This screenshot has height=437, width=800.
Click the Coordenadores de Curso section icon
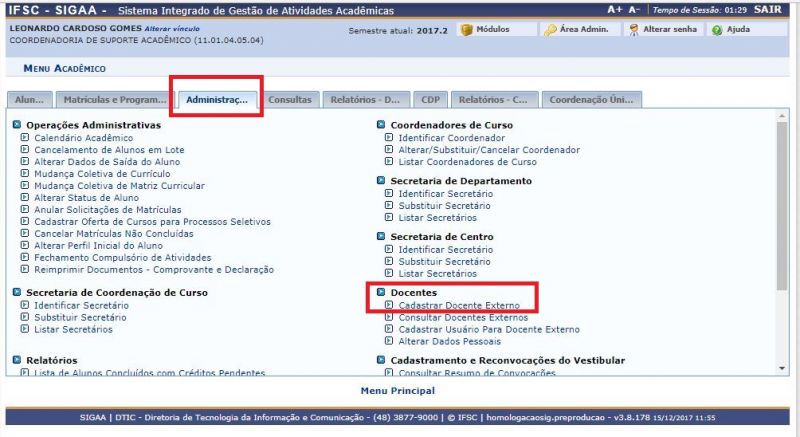pos(381,125)
